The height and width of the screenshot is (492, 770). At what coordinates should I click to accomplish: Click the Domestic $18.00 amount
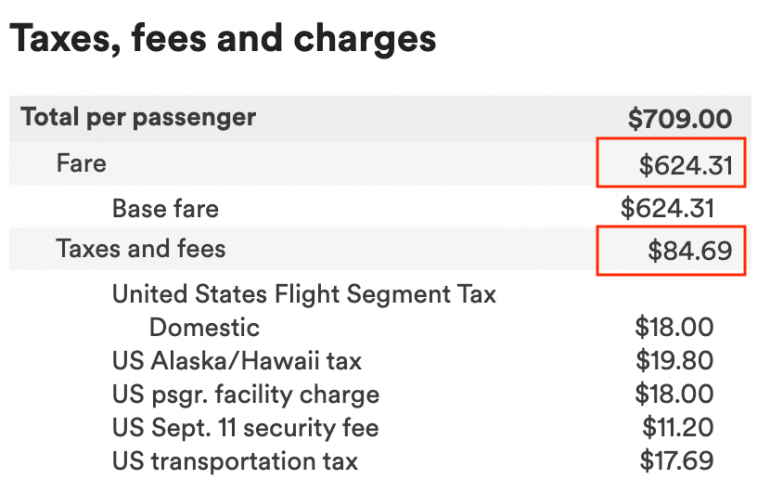(x=674, y=327)
